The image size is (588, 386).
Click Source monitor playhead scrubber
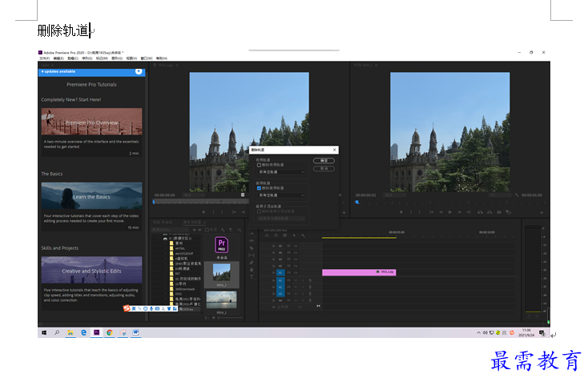pyautogui.click(x=154, y=202)
